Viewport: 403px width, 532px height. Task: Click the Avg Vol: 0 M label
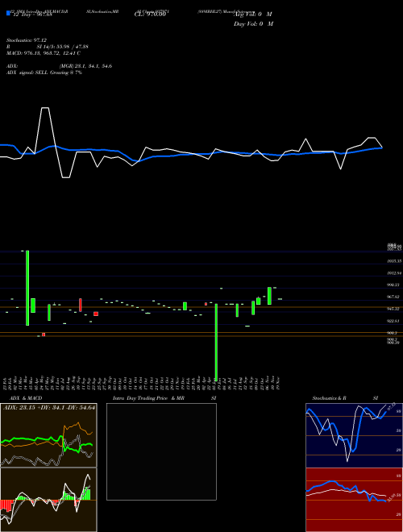[253, 15]
